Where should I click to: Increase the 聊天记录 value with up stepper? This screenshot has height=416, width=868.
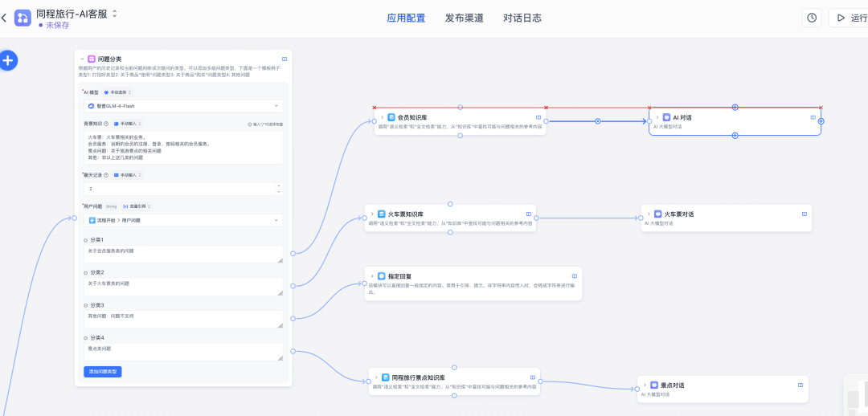point(278,186)
